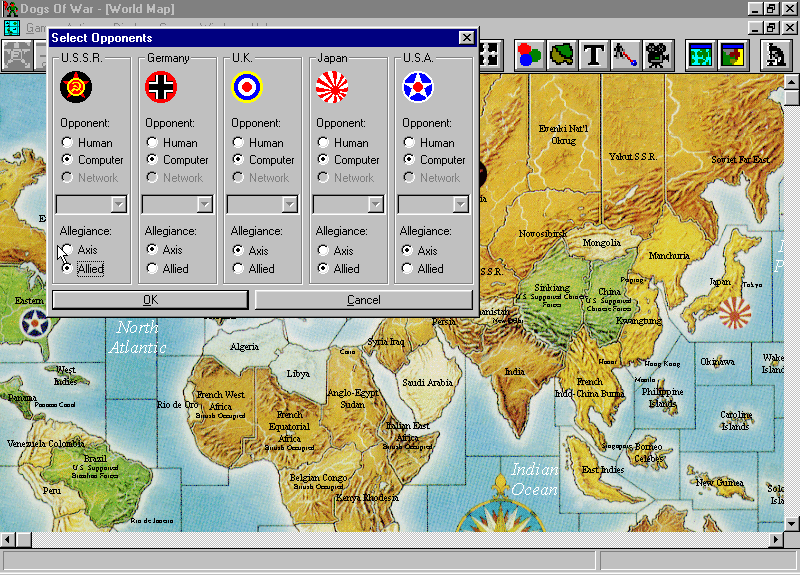This screenshot has height=575, width=800.
Task: Open the Game menu
Action: (37, 27)
